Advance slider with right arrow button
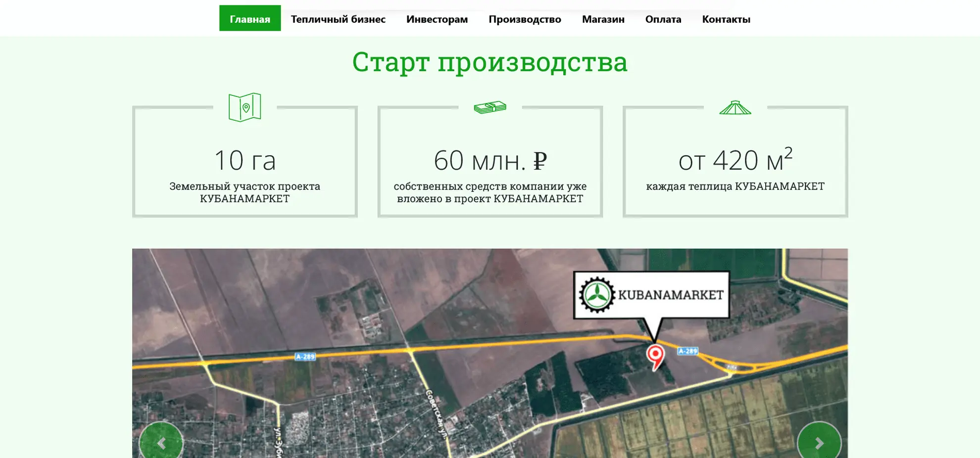 coord(819,443)
